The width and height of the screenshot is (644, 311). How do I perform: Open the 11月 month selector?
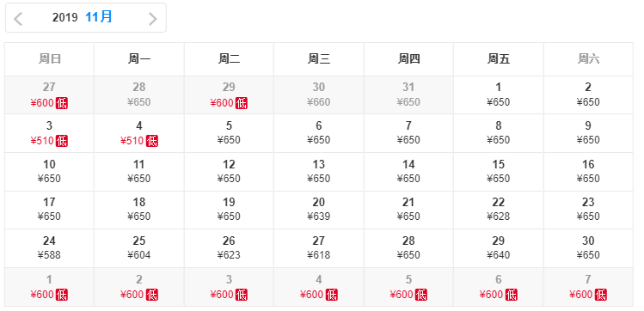(x=99, y=17)
